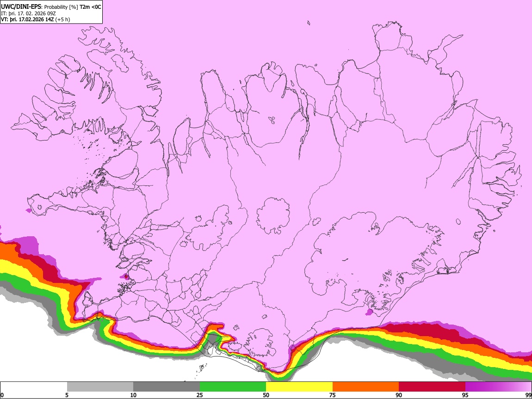The width and height of the screenshot is (532, 399).
Task: Click the magenta 95–99% legend segment
Action: [498, 387]
